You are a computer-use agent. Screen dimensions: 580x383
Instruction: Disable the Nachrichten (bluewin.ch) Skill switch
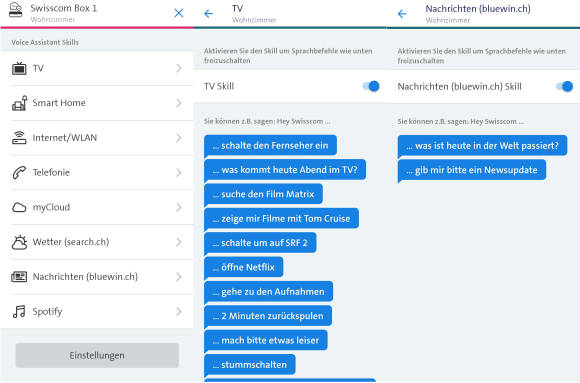[564, 87]
